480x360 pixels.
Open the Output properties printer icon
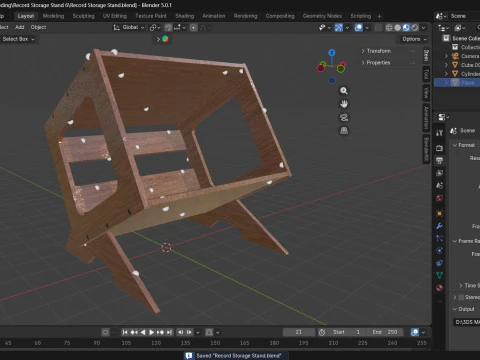pos(439,160)
